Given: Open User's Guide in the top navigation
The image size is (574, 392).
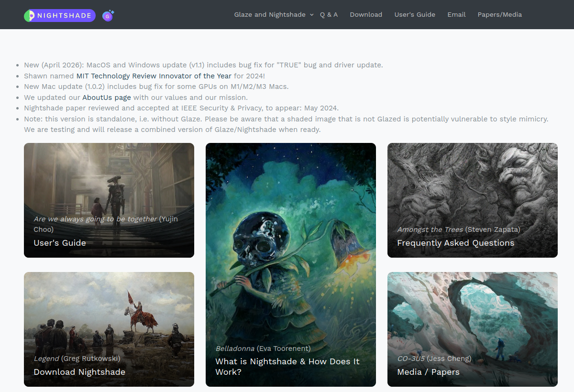Looking at the screenshot, I should pyautogui.click(x=415, y=15).
